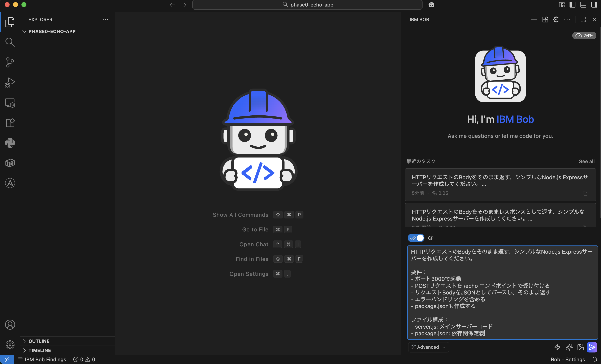Image resolution: width=601 pixels, height=364 pixels.
Task: Open the Search view icon
Action: [x=10, y=42]
